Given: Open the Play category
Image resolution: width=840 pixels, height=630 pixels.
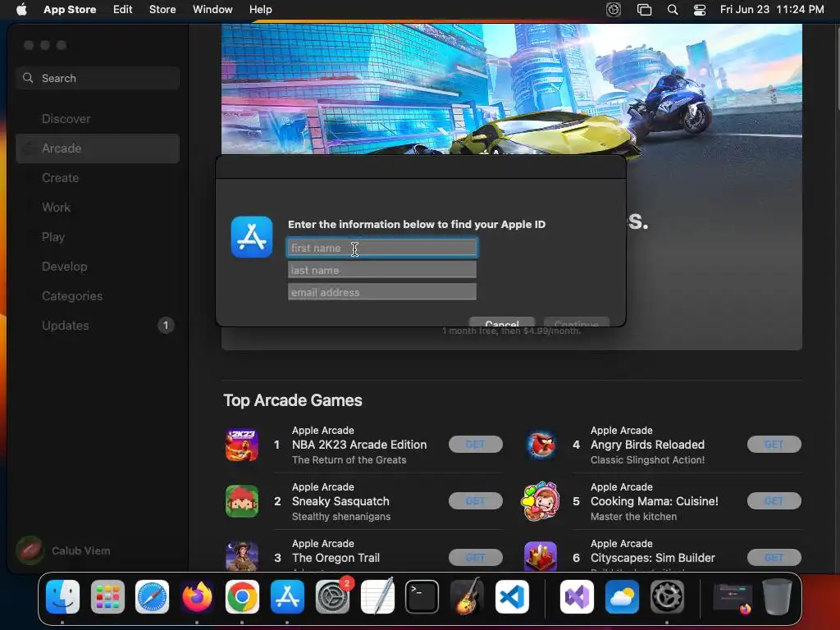Looking at the screenshot, I should pos(53,237).
